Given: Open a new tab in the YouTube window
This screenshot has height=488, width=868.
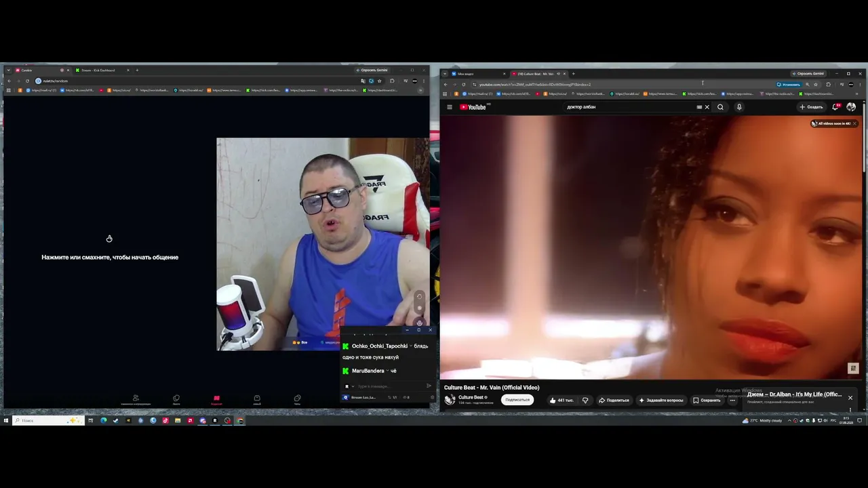Looking at the screenshot, I should pyautogui.click(x=574, y=73).
